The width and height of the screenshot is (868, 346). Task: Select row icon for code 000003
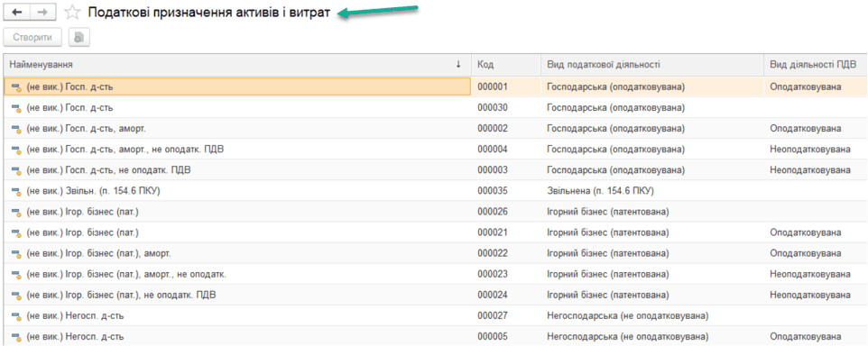pos(16,170)
